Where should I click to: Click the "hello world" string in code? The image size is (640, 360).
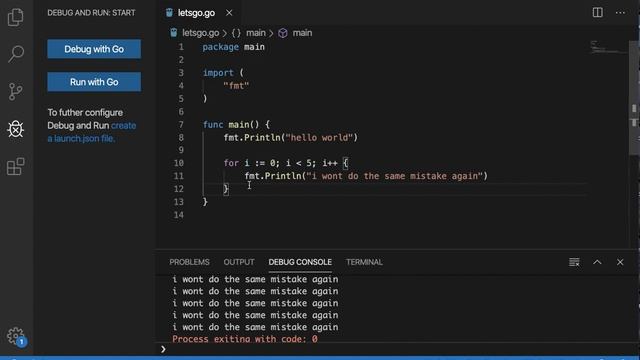pyautogui.click(x=319, y=138)
